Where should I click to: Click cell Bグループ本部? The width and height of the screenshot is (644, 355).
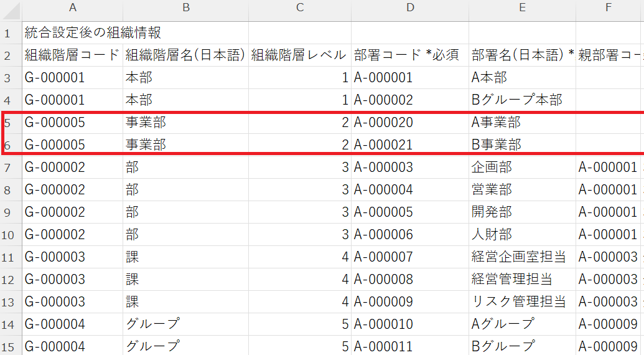coord(522,100)
